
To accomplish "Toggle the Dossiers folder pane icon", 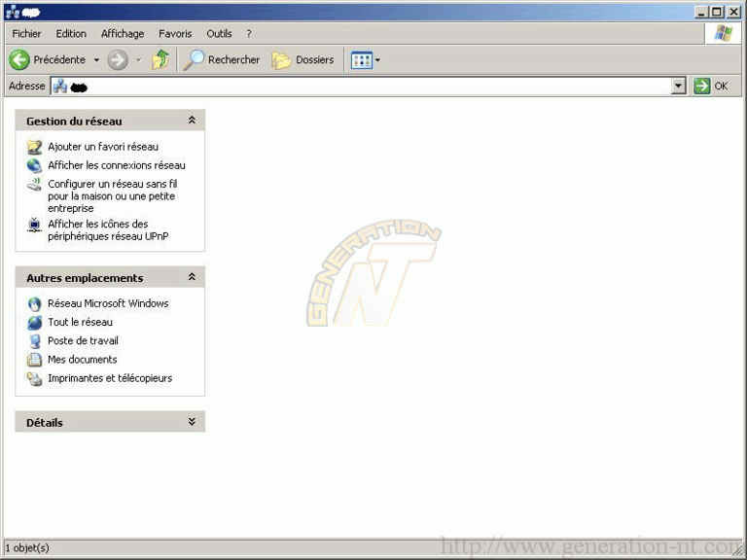I will (x=281, y=60).
